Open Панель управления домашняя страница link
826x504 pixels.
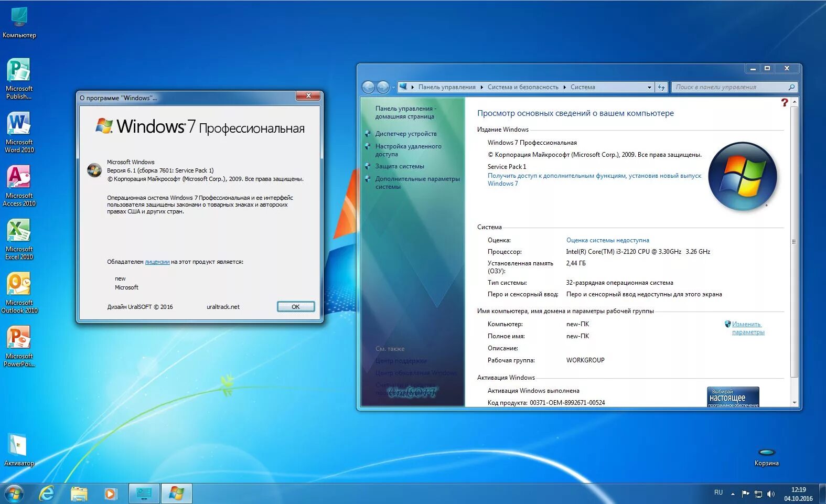pos(405,112)
